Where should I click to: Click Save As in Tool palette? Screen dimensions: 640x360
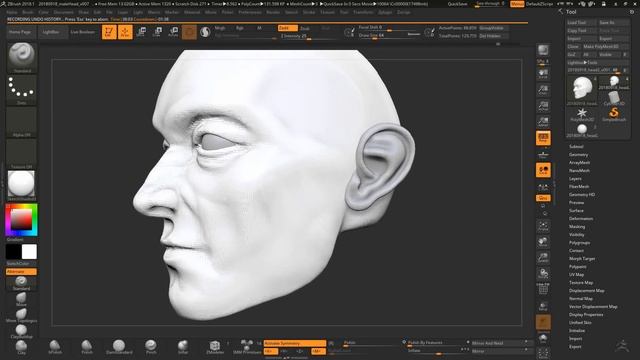coord(614,22)
